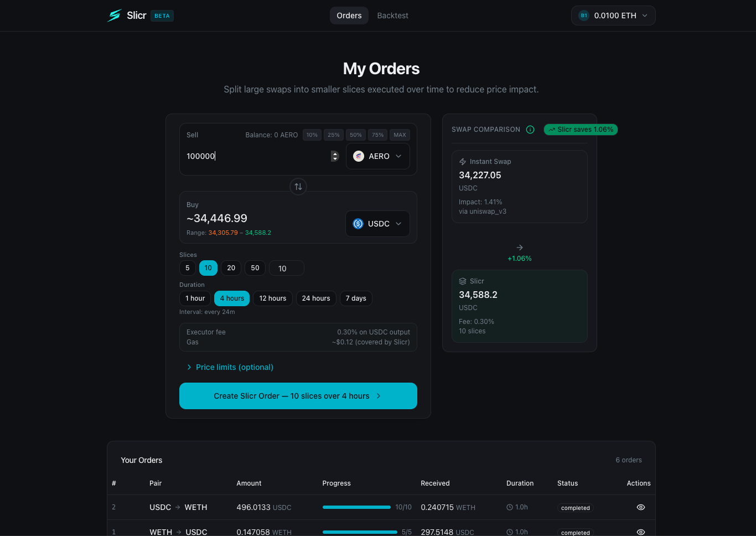Screen dimensions: 756x536
Task: View details of the USDC to WETH order
Action: (641, 507)
